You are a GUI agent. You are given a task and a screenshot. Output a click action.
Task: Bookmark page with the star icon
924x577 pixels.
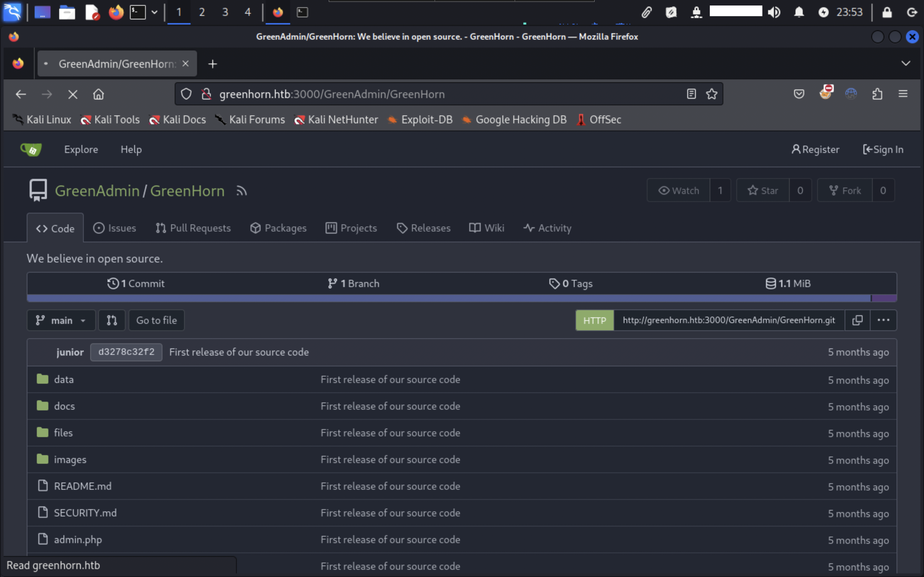[711, 94]
